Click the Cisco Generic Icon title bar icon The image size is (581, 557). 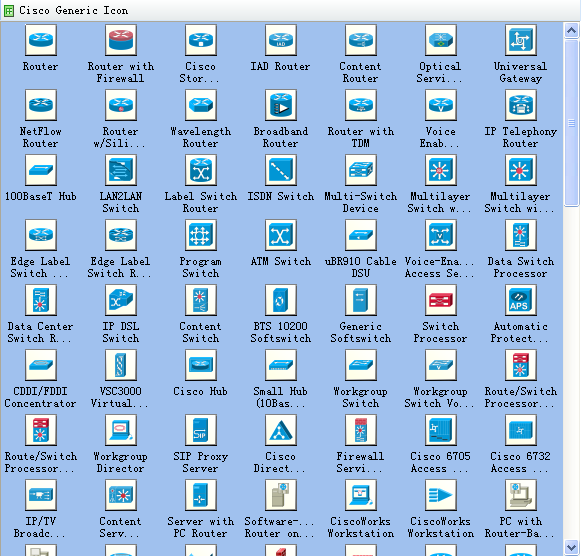point(9,11)
